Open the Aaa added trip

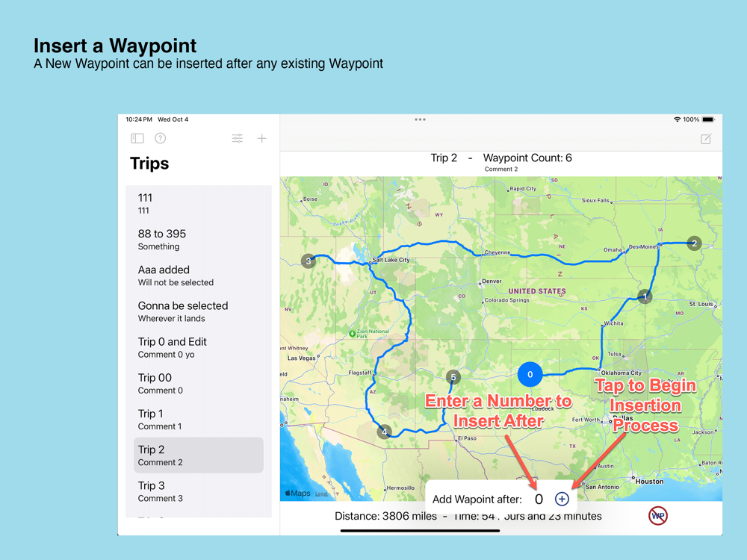(199, 276)
